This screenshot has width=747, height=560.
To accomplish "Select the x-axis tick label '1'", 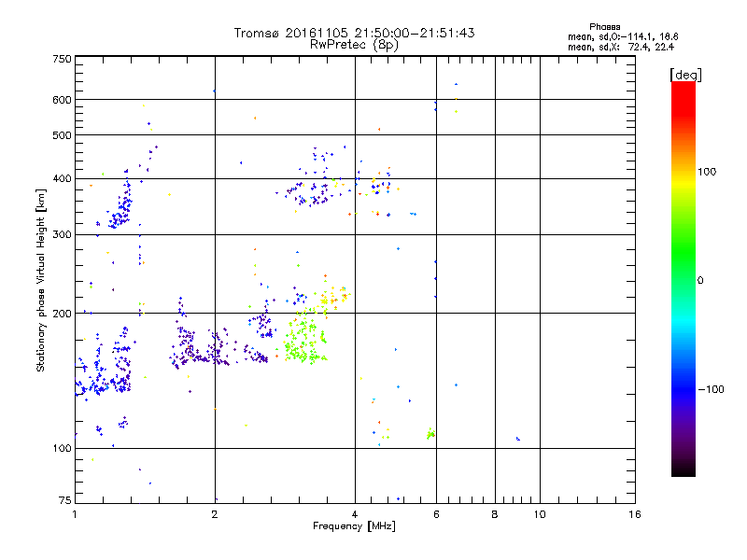I will pyautogui.click(x=75, y=514).
